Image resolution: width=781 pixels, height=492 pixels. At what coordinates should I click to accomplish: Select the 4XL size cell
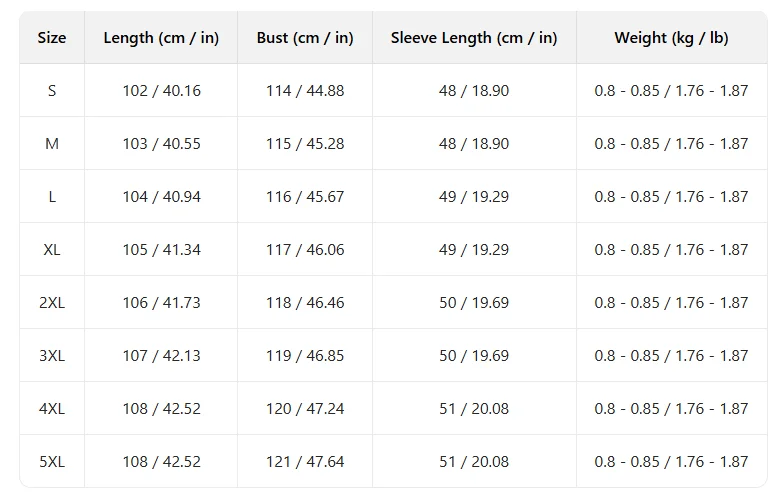(52, 409)
